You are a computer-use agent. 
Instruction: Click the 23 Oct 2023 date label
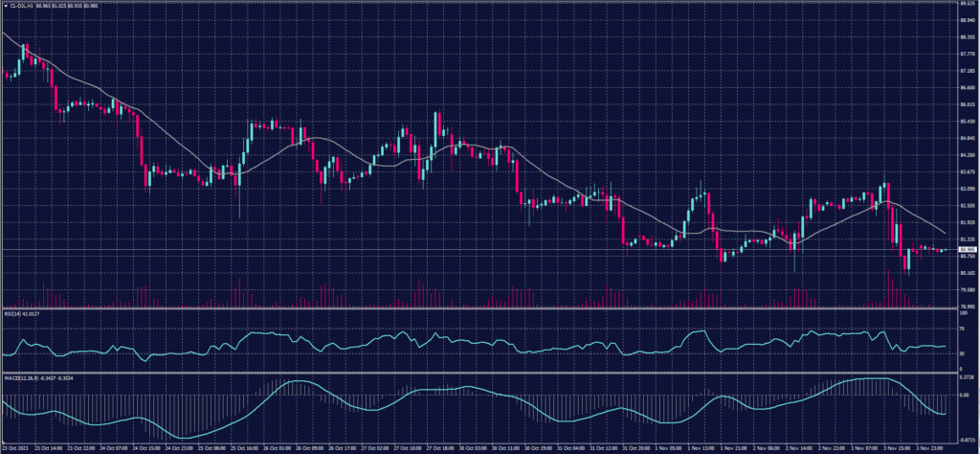coord(16,447)
